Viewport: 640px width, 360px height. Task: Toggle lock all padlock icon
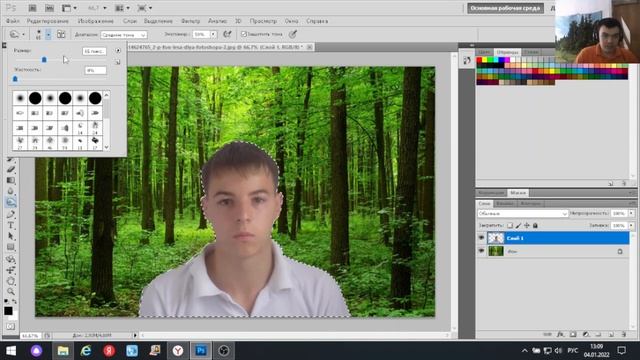pos(535,225)
